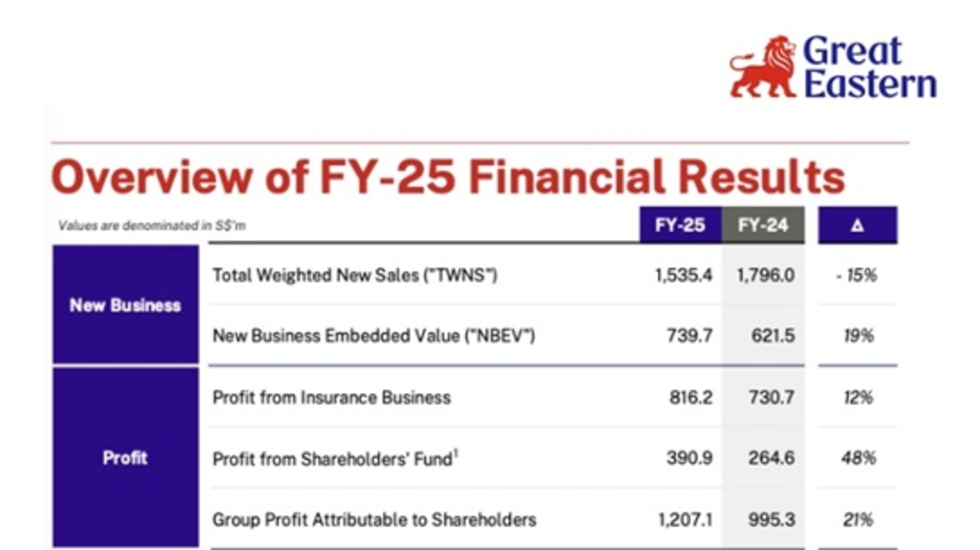Image resolution: width=980 pixels, height=550 pixels.
Task: Click the Total Weighted New Sales label
Action: coord(355,275)
